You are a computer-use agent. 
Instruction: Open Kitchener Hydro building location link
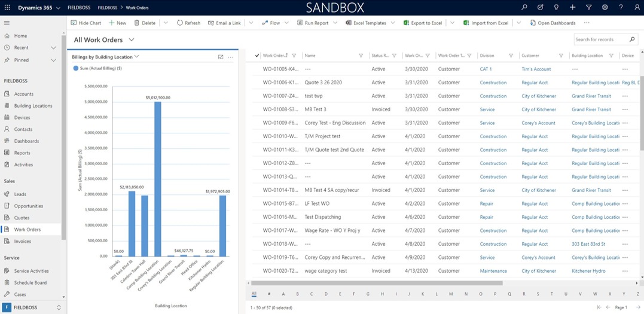point(588,271)
